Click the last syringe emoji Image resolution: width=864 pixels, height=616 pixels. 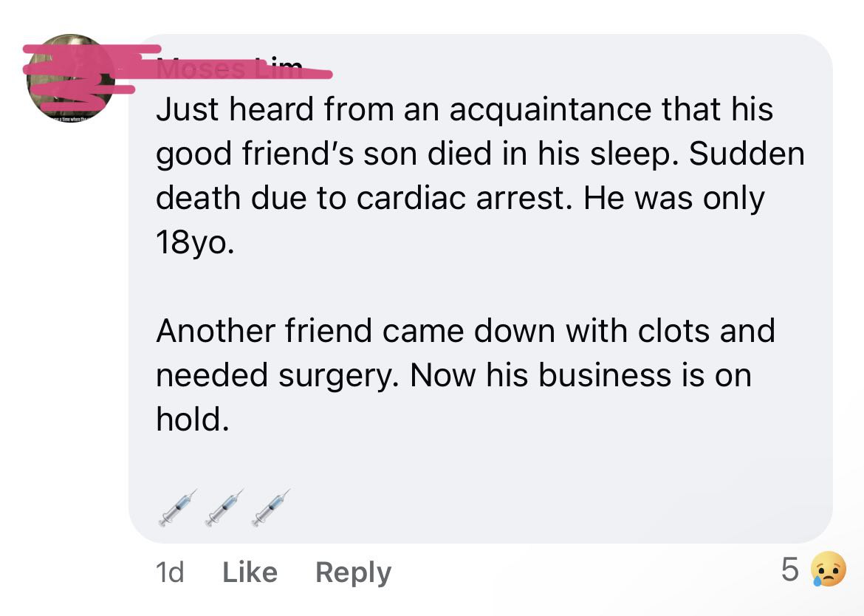tap(270, 507)
